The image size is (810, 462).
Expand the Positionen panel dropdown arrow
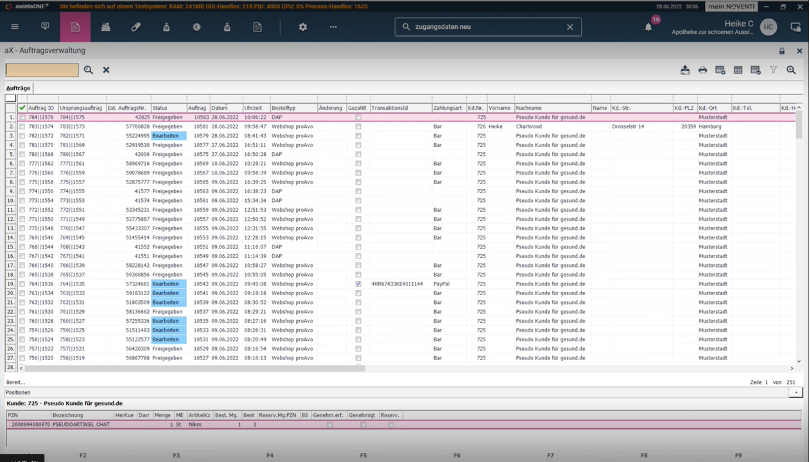click(x=796, y=393)
